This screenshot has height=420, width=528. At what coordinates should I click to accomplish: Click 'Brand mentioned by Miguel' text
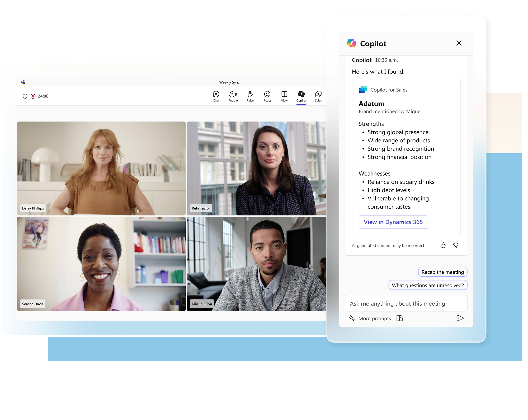(x=390, y=111)
